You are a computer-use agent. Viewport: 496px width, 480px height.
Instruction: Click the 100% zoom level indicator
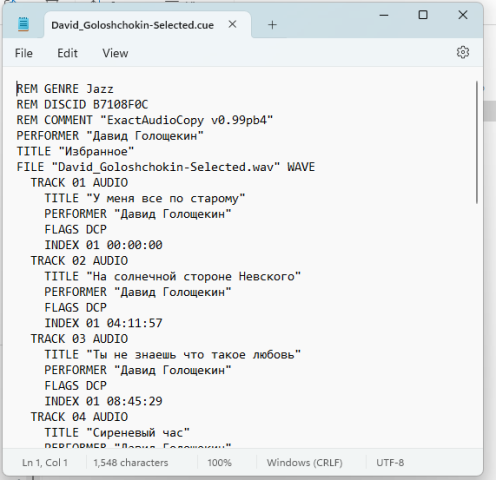pos(219,463)
